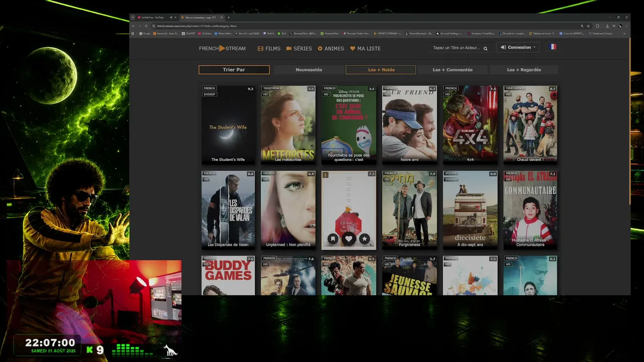644x362 pixels.
Task: Open Mustapha El Atrassi Communautaire poster
Action: (x=530, y=210)
